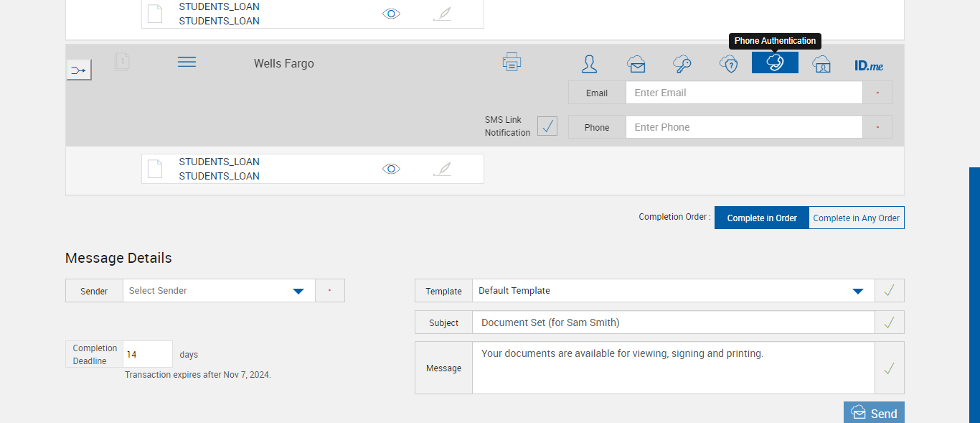Select the Complete in Order tab

(762, 218)
